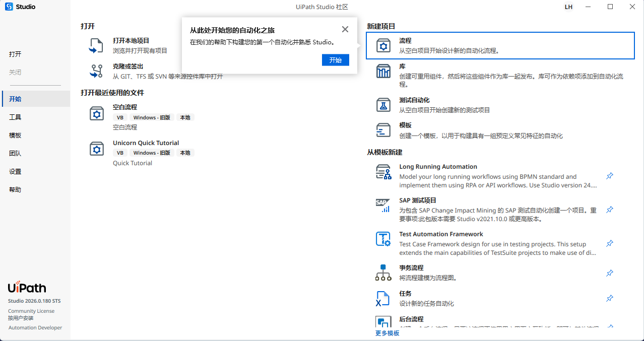644x341 pixels.
Task: Click the 打开本地项目 file icon
Action: tap(96, 45)
